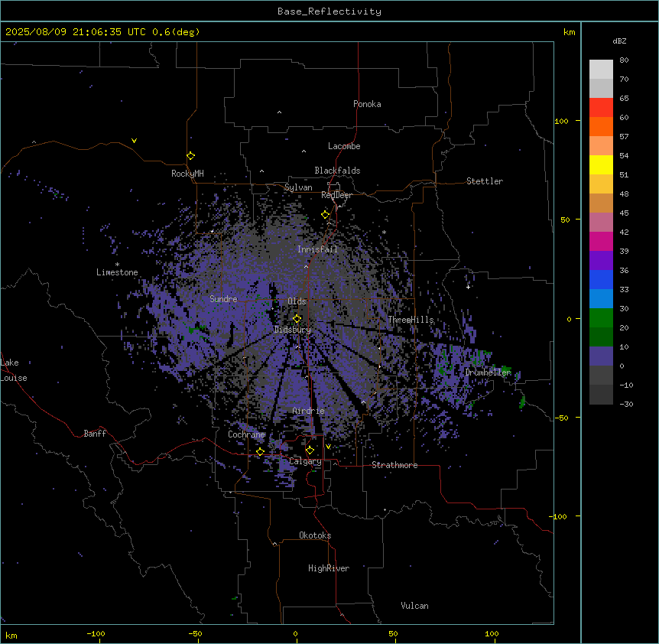Click the asterisk marker above the Limestone label
Screen dimensions: 659x644
pos(117,265)
